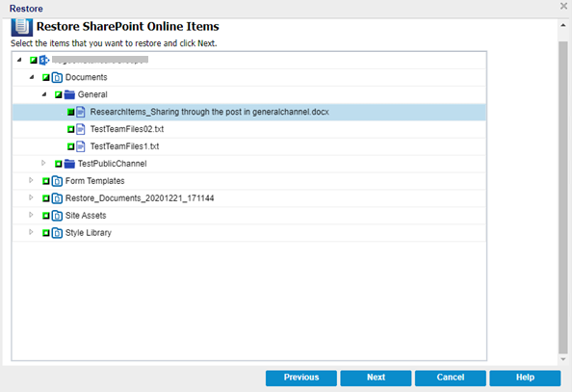Collapse the root site node
572x392 pixels.
pyautogui.click(x=19, y=60)
